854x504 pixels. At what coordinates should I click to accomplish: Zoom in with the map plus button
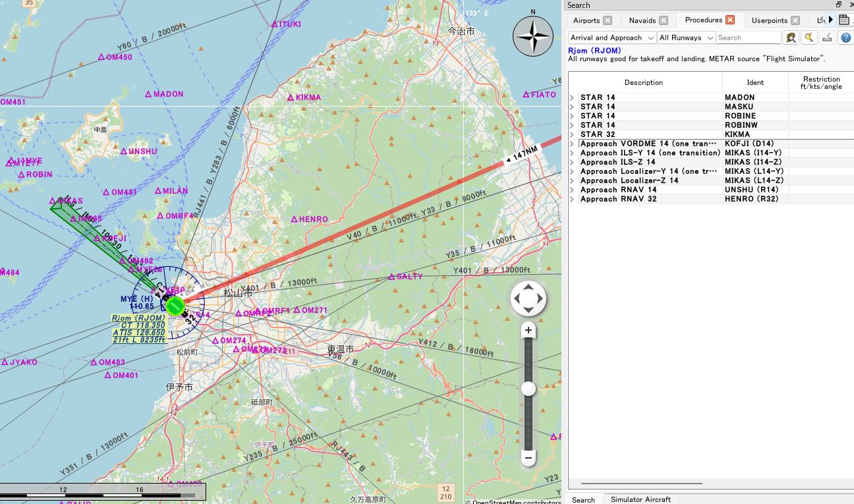pos(528,330)
